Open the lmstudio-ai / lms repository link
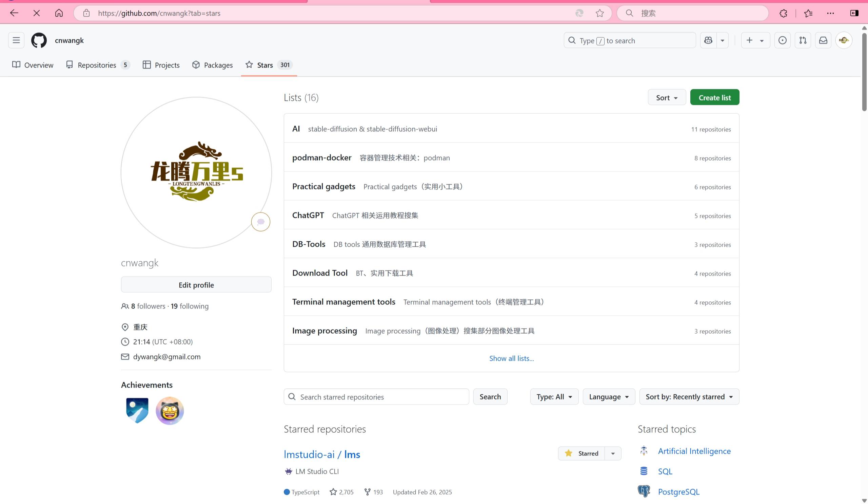 (322, 454)
